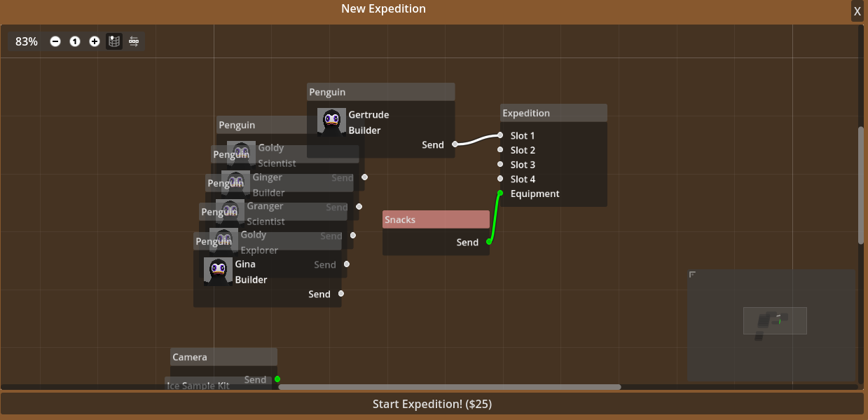Click the minimap corner resize handle
The width and height of the screenshot is (868, 420).
click(692, 274)
